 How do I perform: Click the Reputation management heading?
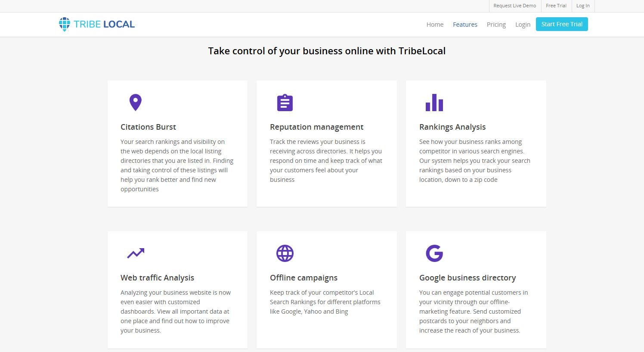click(x=316, y=127)
